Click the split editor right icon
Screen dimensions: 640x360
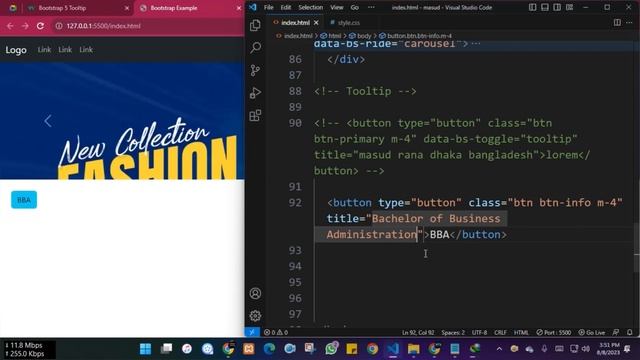(x=617, y=22)
